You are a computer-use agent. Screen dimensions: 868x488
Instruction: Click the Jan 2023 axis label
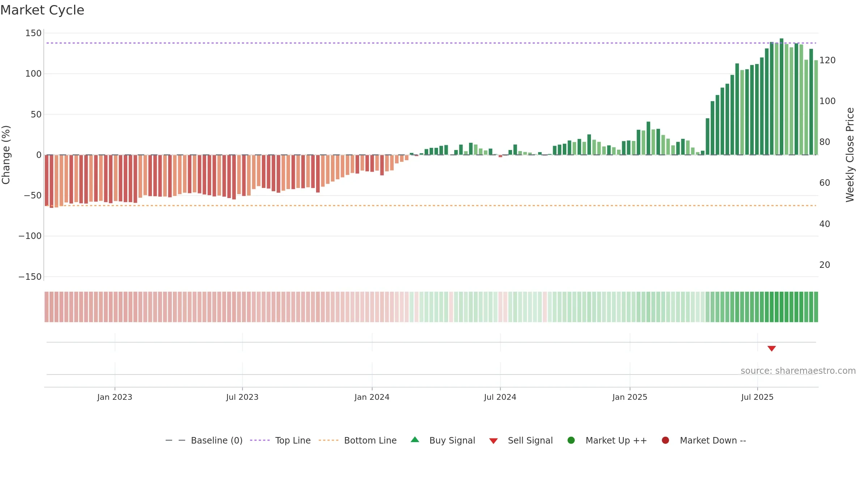[x=115, y=397]
